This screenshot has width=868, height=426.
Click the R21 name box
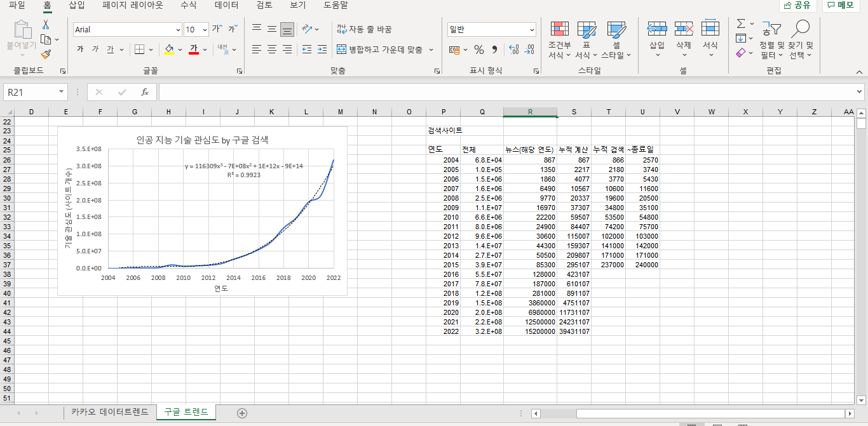(x=31, y=92)
